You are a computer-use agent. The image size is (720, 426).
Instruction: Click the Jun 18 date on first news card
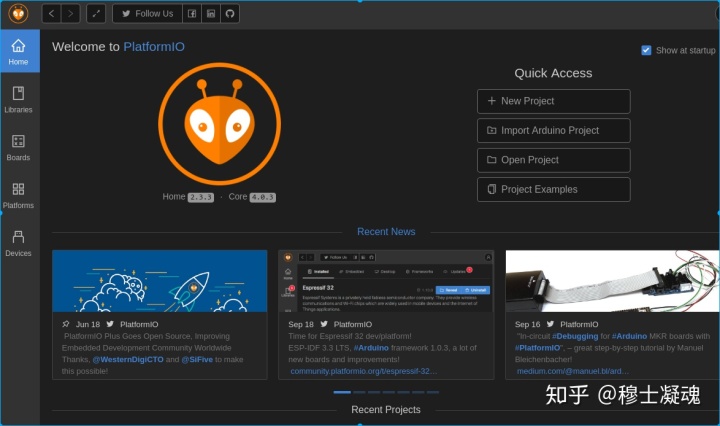[x=88, y=324]
